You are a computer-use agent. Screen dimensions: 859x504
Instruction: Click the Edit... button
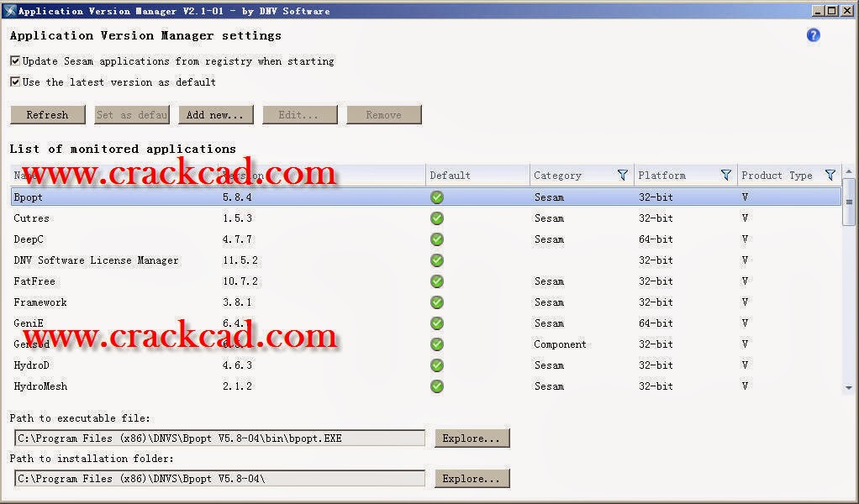point(300,115)
